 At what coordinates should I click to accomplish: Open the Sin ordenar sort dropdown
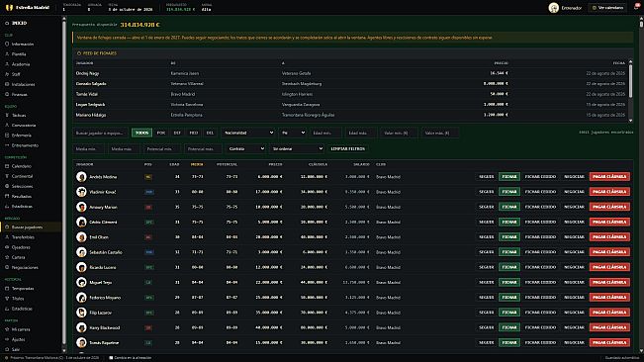[x=297, y=149]
